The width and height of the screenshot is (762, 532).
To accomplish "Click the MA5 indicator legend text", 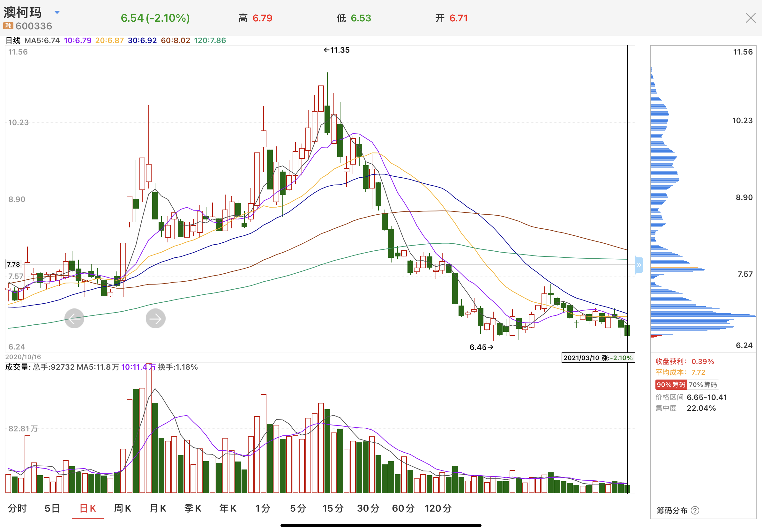I will [x=42, y=41].
